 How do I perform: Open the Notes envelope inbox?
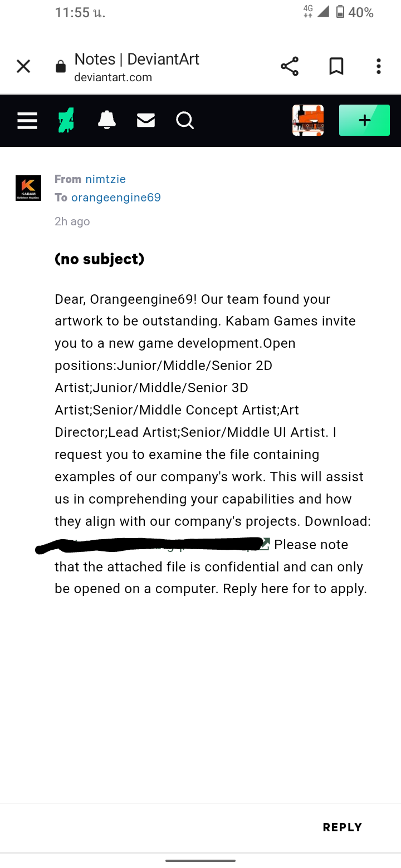coord(146,120)
